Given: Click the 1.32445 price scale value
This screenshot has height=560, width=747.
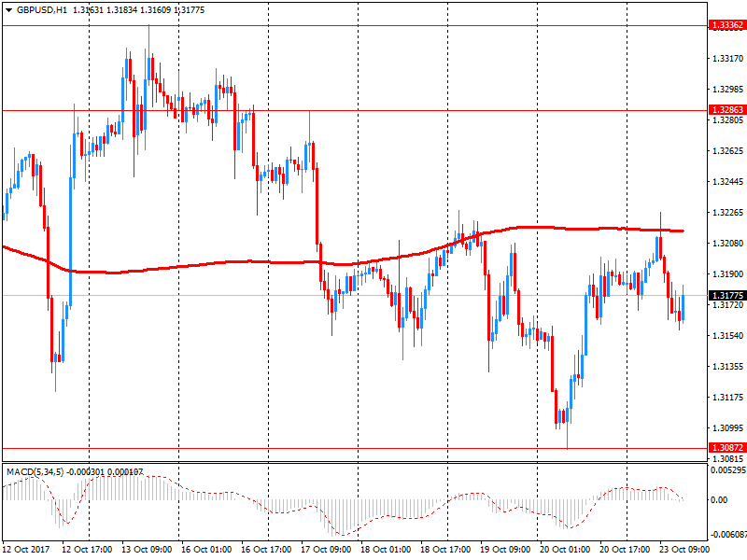Looking at the screenshot, I should pyautogui.click(x=727, y=182).
